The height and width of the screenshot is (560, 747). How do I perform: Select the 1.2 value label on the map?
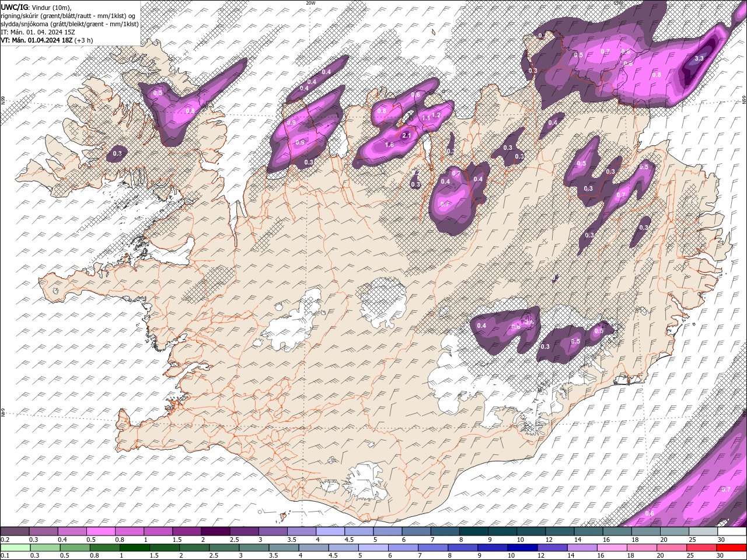436,116
